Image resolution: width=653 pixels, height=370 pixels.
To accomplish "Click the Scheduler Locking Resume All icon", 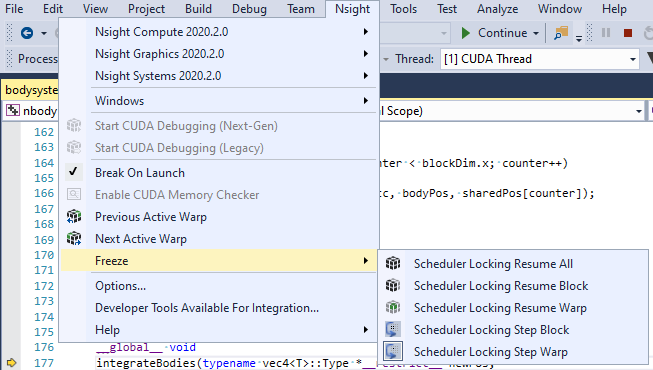I will (393, 263).
